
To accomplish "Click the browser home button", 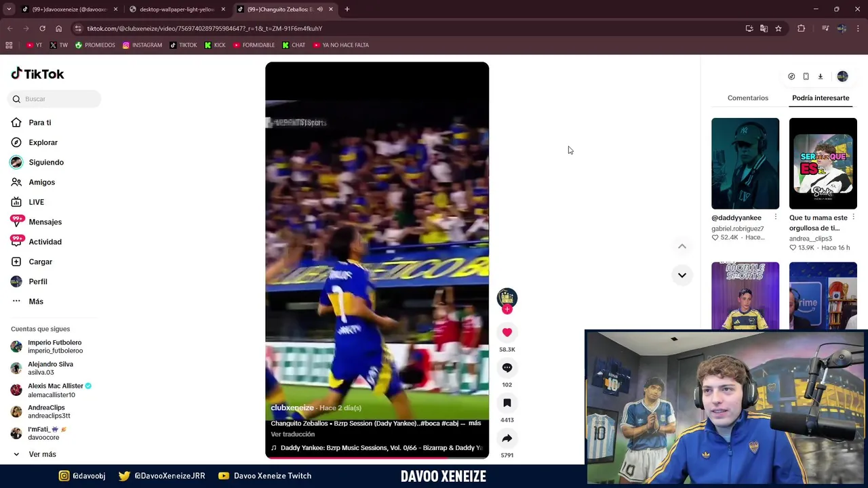I will (x=58, y=28).
